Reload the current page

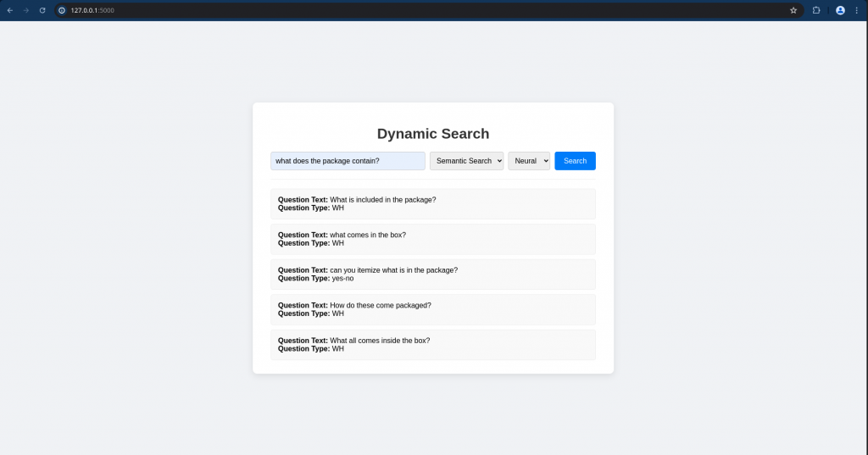click(x=42, y=10)
